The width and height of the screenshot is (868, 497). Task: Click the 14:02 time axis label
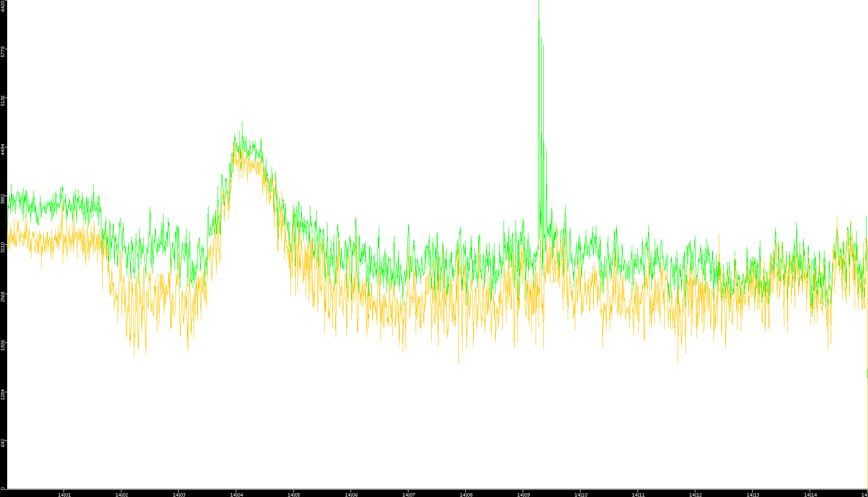[x=121, y=495]
